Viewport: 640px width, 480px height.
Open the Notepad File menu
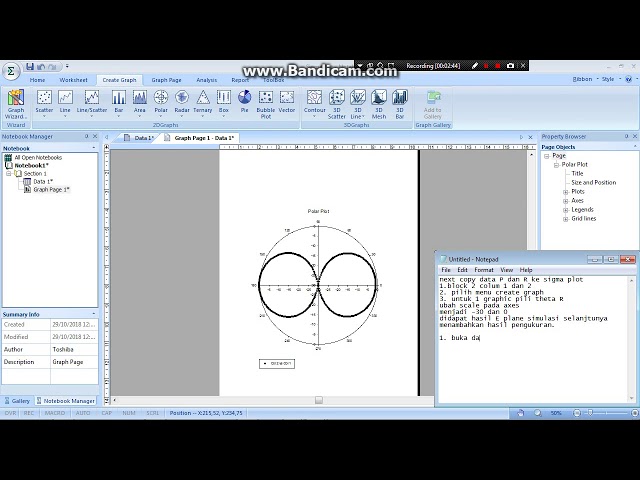pos(446,270)
